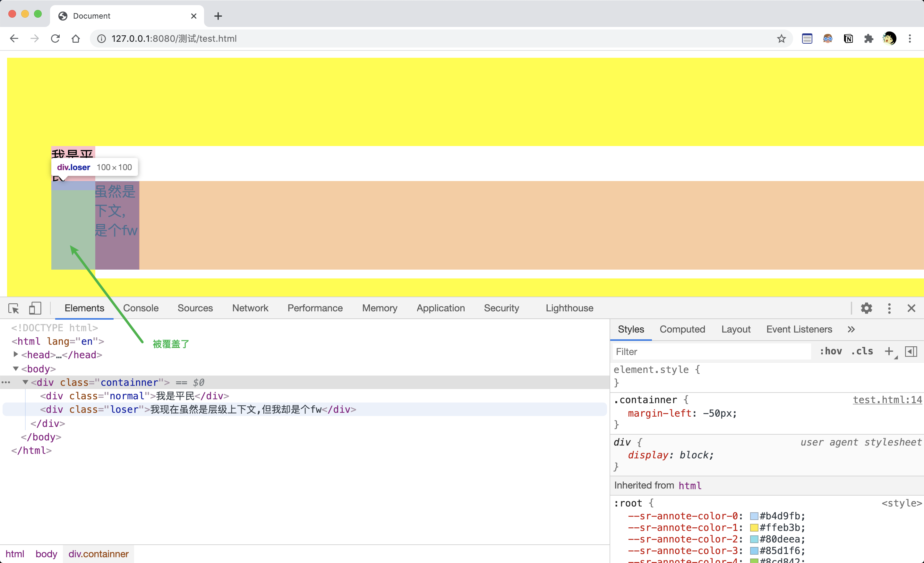Open DevTools settings gear
The image size is (924, 563).
pos(866,308)
